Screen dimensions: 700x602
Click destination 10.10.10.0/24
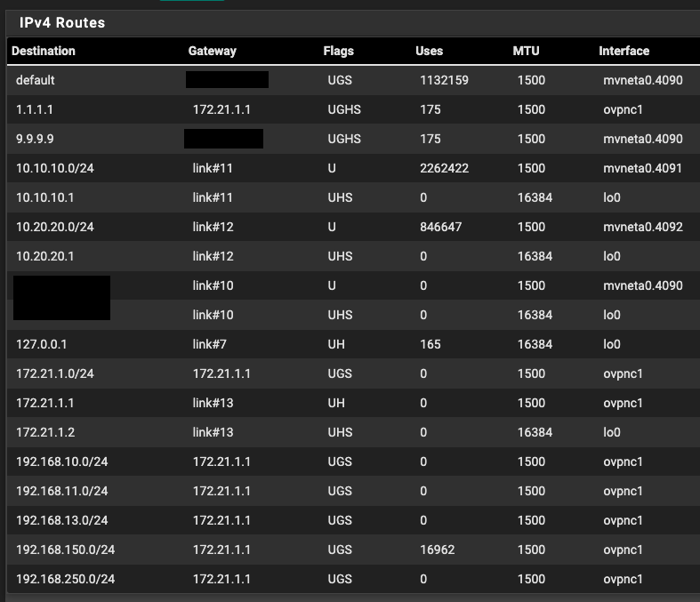tap(55, 168)
